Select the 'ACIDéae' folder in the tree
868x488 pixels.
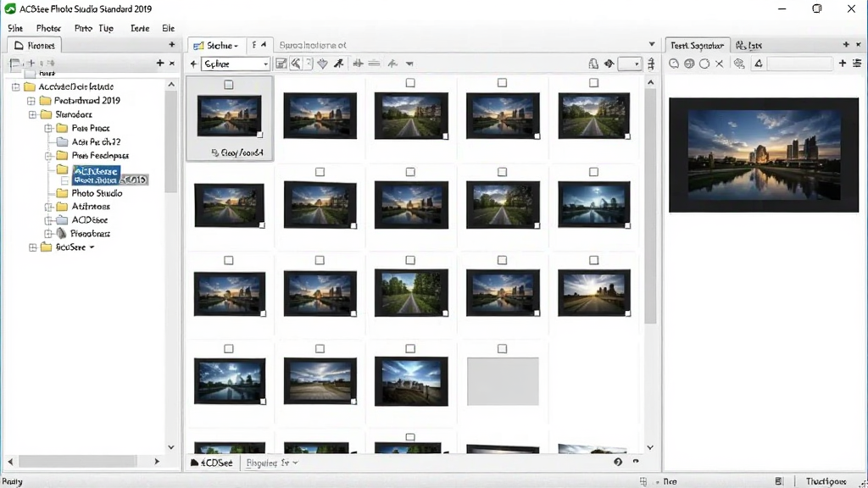[x=90, y=219]
